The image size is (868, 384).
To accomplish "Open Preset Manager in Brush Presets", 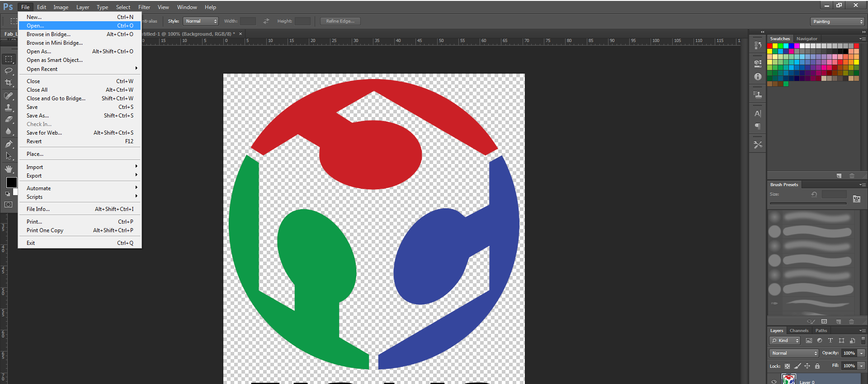I will (824, 322).
